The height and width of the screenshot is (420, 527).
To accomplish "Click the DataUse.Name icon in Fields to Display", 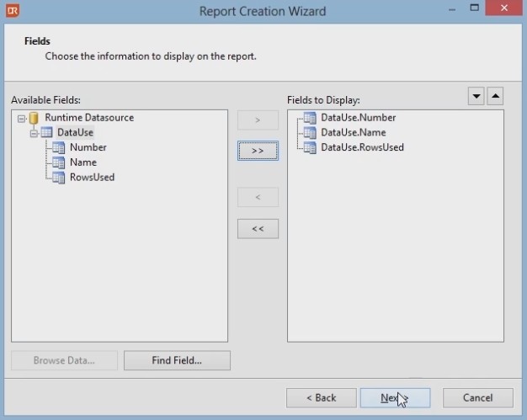I will (x=310, y=133).
